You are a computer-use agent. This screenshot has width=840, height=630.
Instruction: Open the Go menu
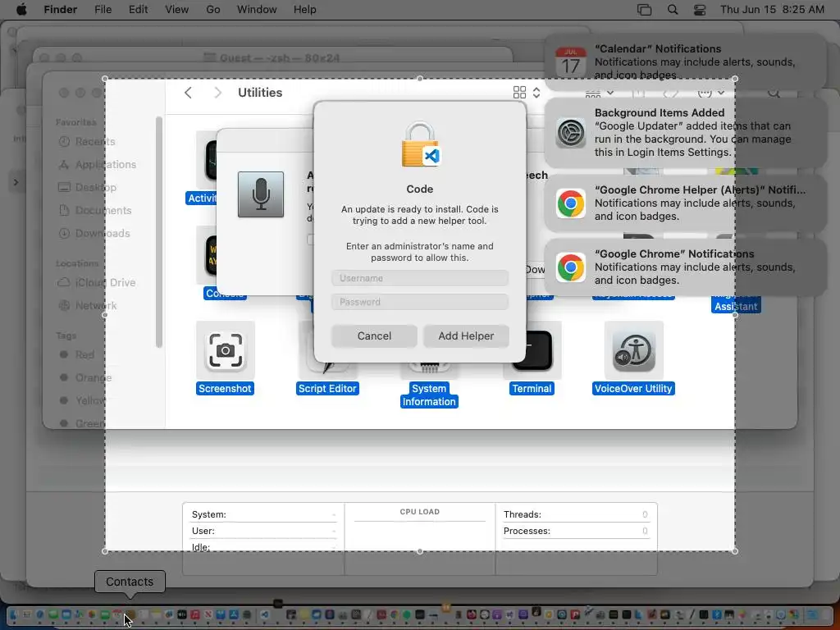(213, 10)
